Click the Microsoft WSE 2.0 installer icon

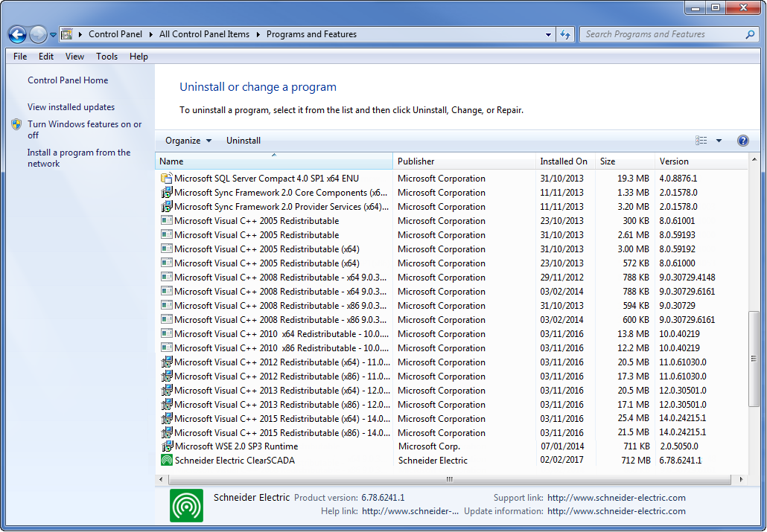coord(165,446)
